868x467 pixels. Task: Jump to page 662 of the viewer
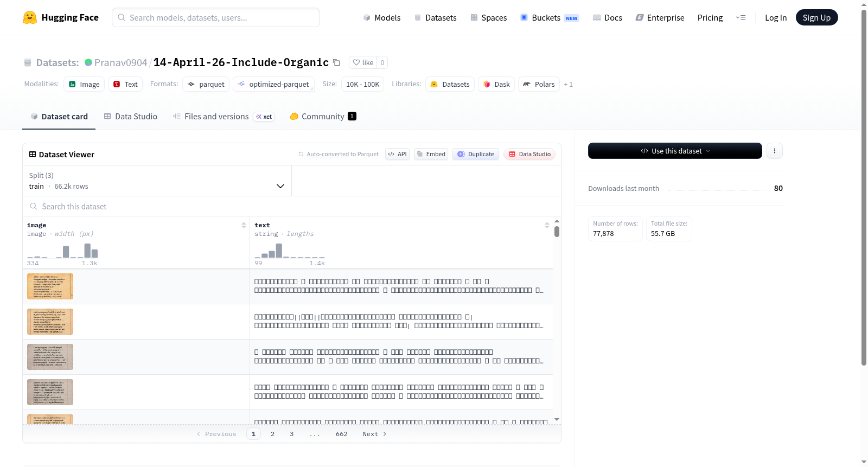point(341,434)
